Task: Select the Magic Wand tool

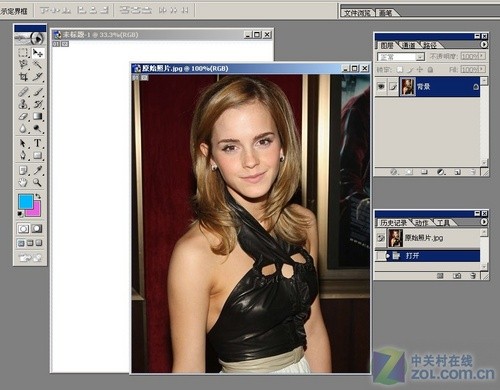Action: [37, 64]
